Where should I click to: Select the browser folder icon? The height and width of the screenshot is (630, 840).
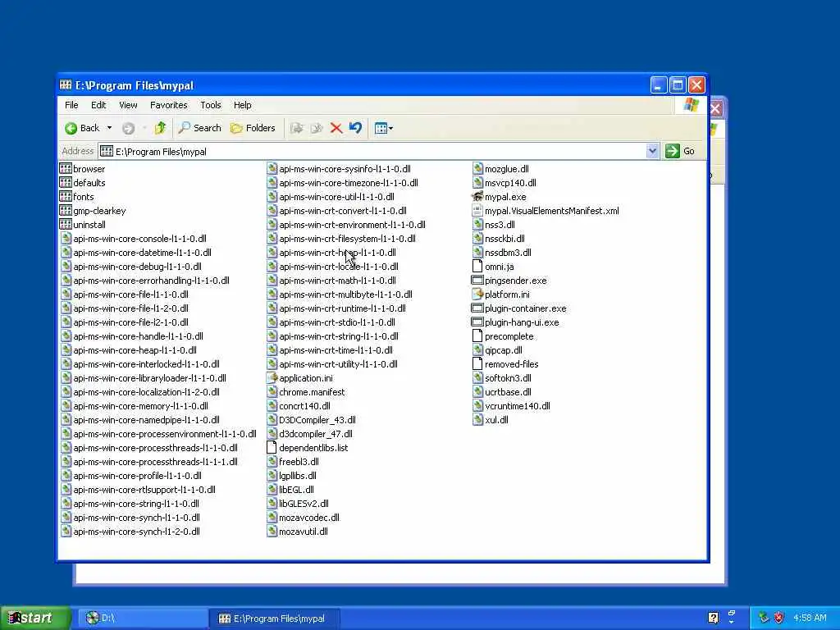66,169
